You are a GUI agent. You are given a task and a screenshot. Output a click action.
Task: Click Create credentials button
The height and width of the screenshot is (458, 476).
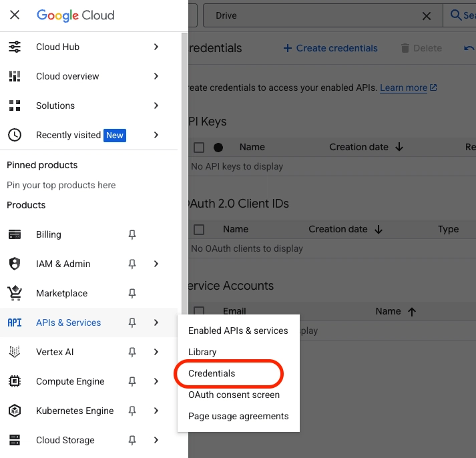click(330, 48)
